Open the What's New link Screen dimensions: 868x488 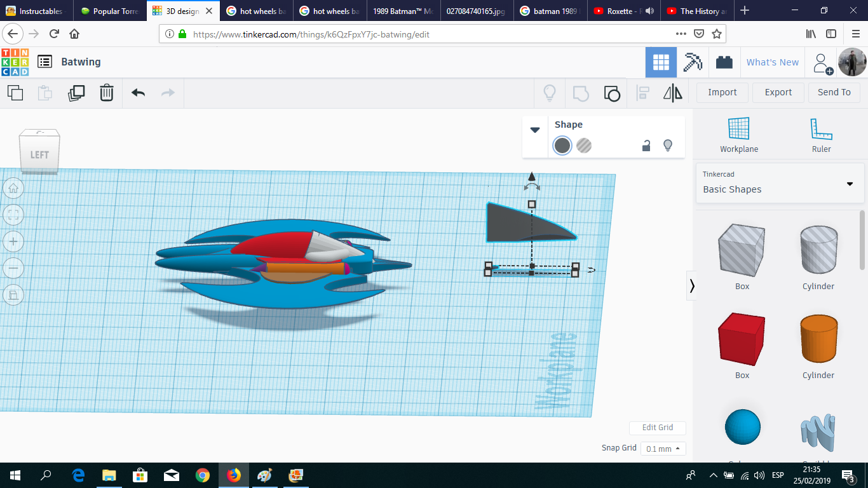(773, 62)
